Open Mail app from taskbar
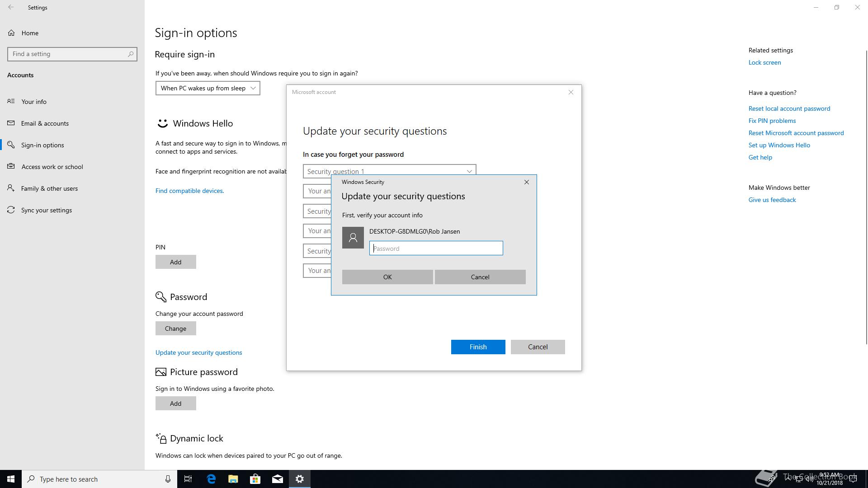Viewport: 868px width, 488px height. 278,479
